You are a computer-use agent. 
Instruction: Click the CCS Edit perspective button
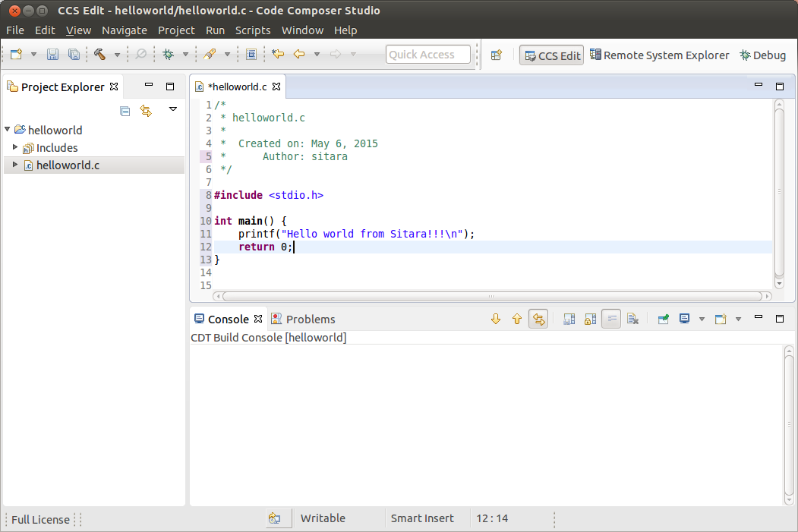tap(550, 55)
